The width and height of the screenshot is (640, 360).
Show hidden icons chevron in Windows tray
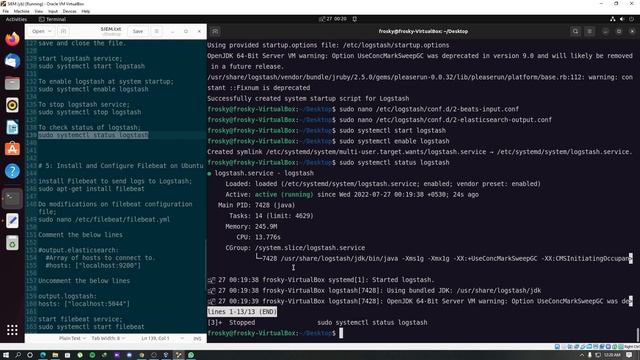582,356
